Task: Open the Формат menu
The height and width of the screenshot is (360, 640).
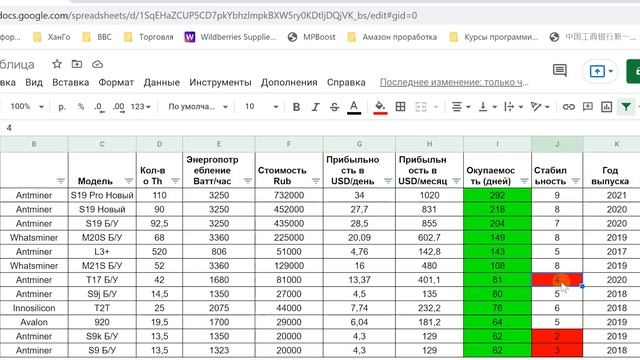Action: pyautogui.click(x=116, y=82)
